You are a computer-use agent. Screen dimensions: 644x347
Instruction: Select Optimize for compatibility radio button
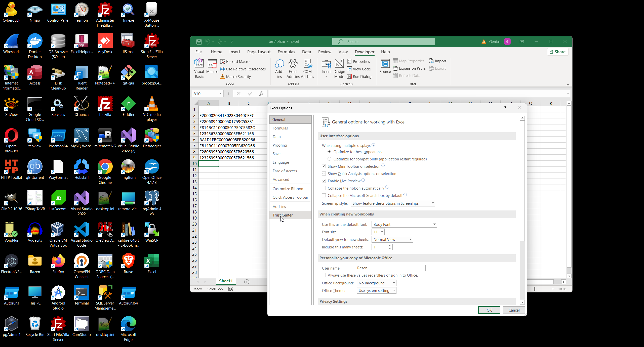329,159
